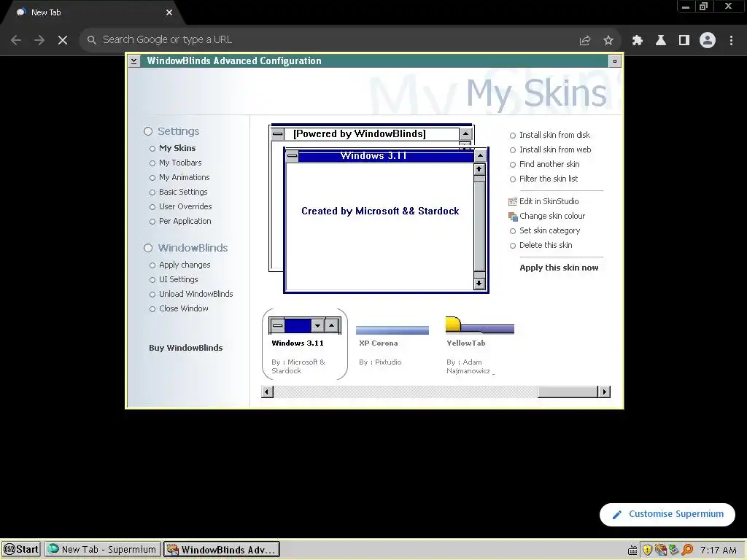This screenshot has width=747, height=560.
Task: Click the up arrow in the Powered by WindowBlinds title bar
Action: [x=466, y=134]
